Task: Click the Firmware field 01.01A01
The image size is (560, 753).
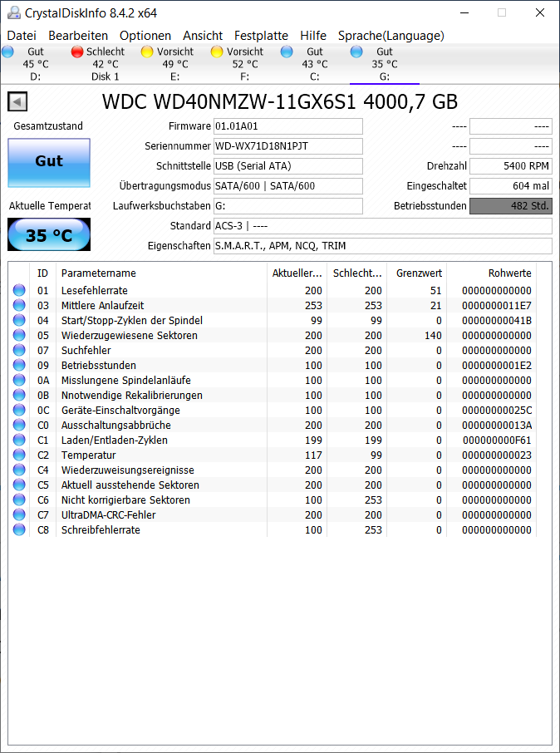Action: point(287,126)
